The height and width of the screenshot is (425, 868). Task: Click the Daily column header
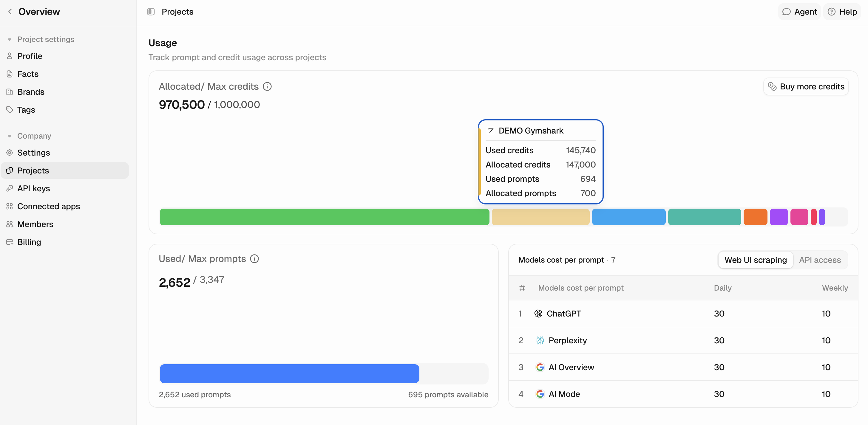[x=722, y=288]
